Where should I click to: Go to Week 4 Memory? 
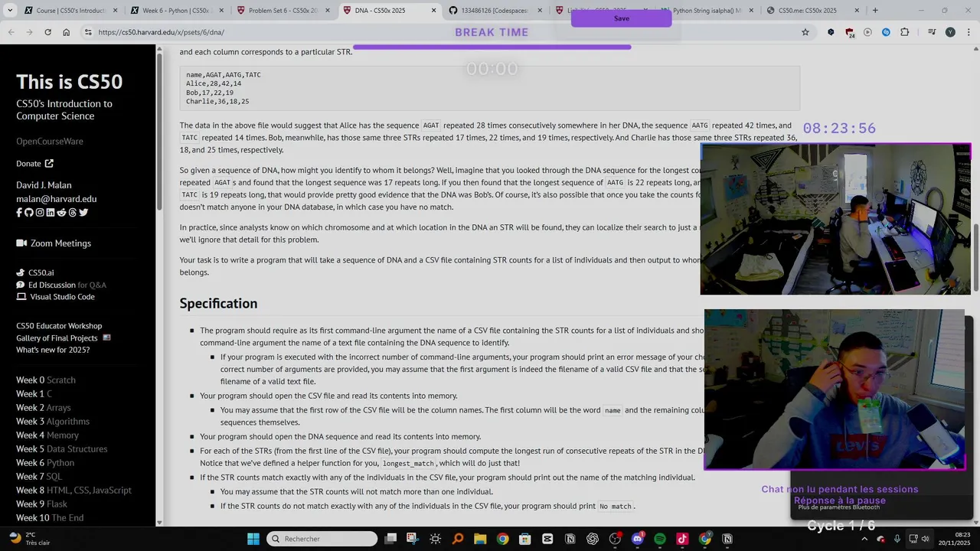(47, 435)
